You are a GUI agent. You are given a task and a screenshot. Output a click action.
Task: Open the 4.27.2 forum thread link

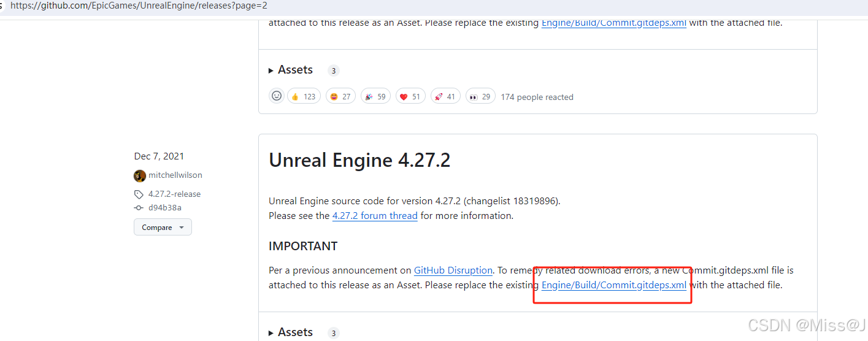[x=375, y=216]
